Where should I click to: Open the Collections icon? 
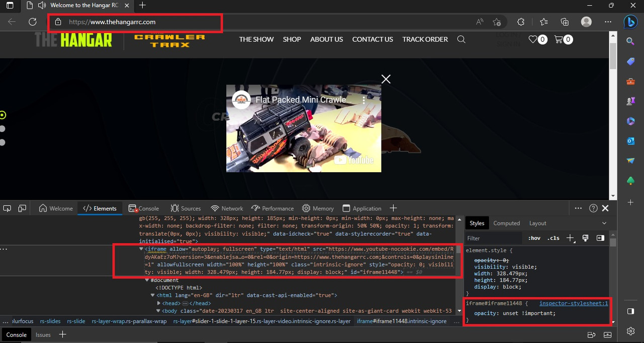[565, 22]
